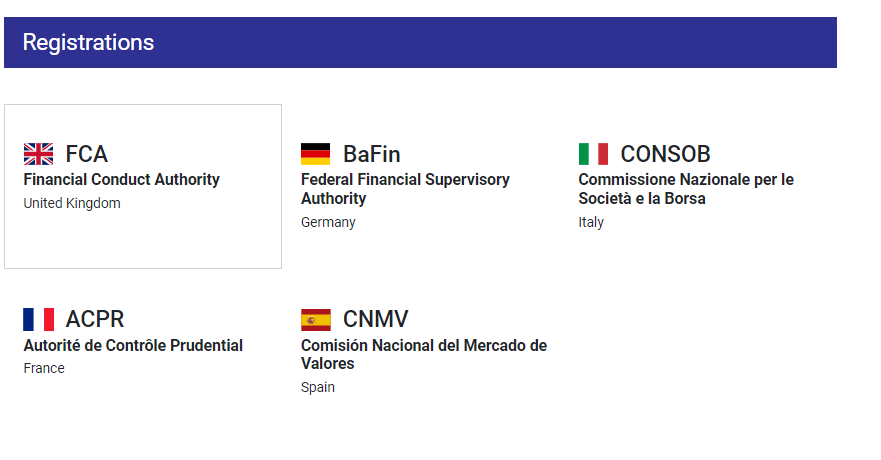
Task: Open the BaFin registration heading
Action: [x=371, y=154]
